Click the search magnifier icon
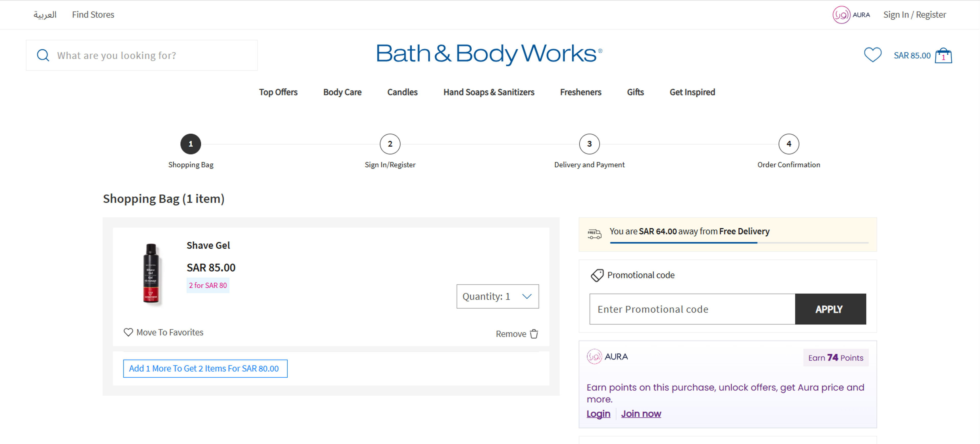 [x=43, y=56]
